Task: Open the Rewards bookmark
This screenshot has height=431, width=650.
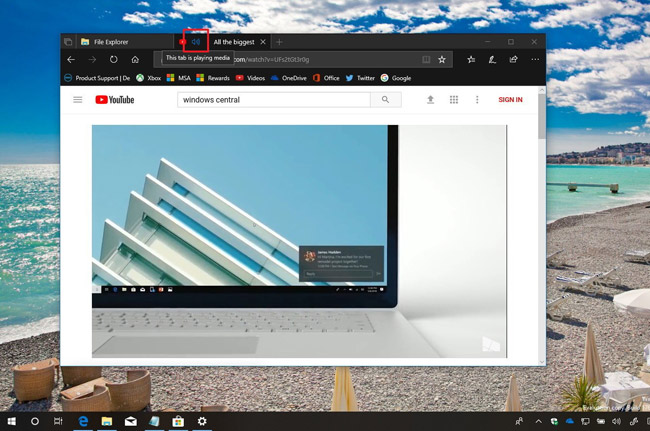Action: (x=213, y=78)
